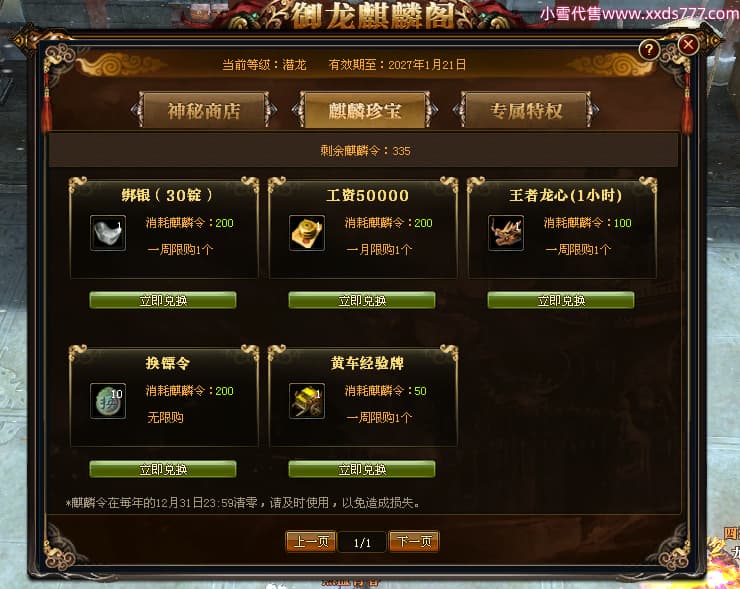
Task: Go to next page with 下一页
Action: 414,541
